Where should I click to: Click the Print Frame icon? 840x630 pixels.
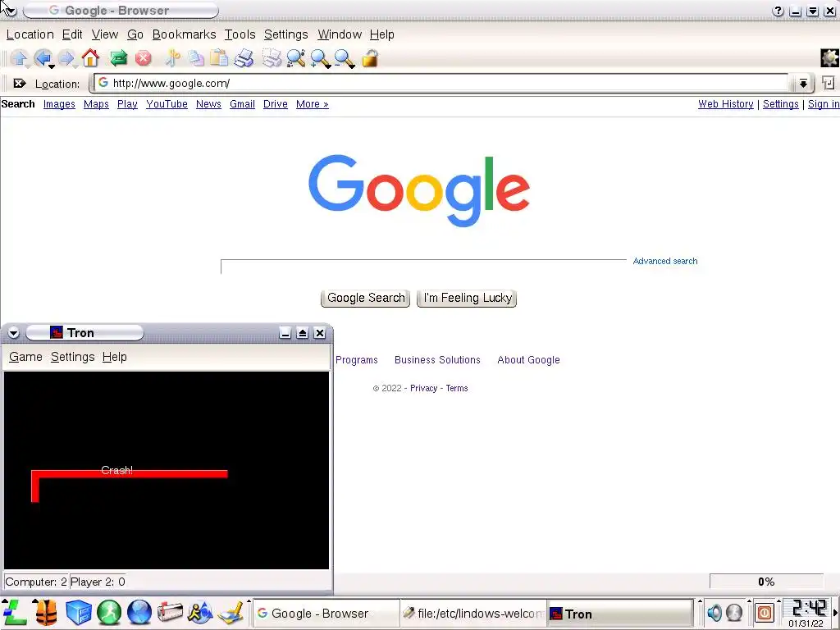tap(271, 58)
